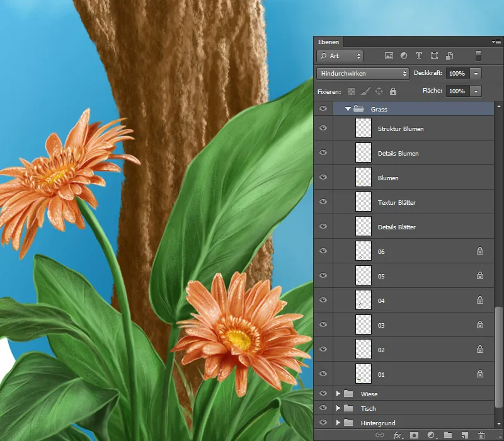Viewport: 504px width, 441px height.
Task: Click the lock icon on layer 01
Action: click(x=480, y=374)
